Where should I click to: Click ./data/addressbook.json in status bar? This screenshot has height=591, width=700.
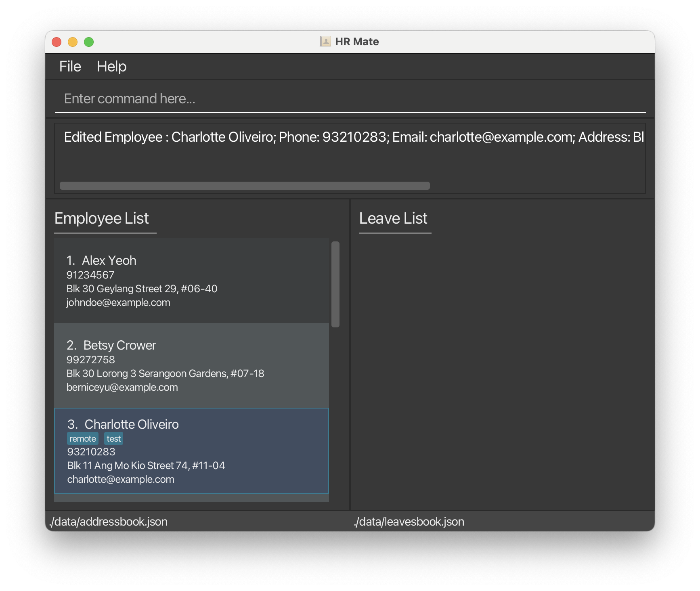pyautogui.click(x=108, y=522)
